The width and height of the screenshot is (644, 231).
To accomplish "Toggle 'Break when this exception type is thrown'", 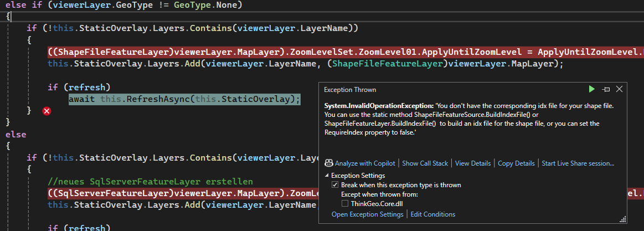I will point(335,185).
